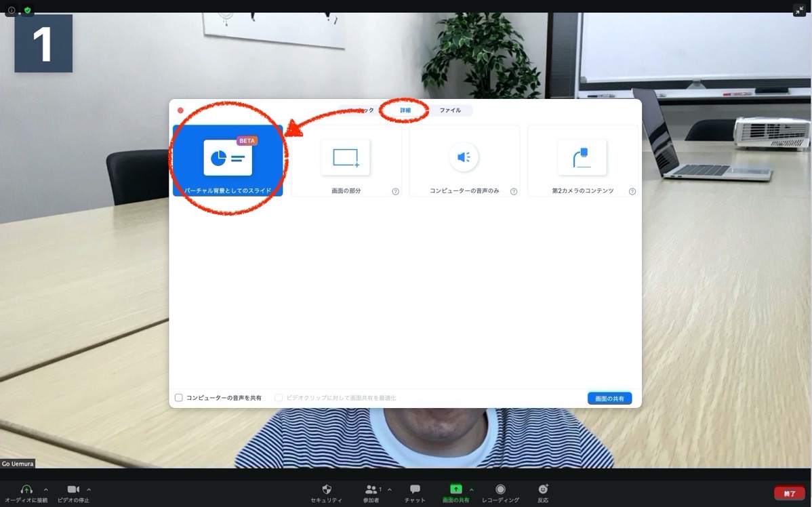This screenshot has width=812, height=507.
Task: Select the Slides as Virtual Background option
Action: 228,161
